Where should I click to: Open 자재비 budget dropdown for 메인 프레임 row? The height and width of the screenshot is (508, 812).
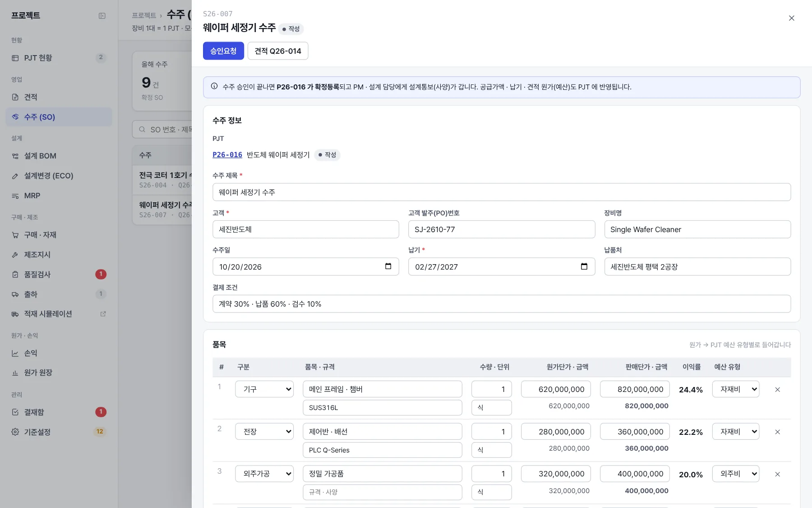pyautogui.click(x=736, y=389)
